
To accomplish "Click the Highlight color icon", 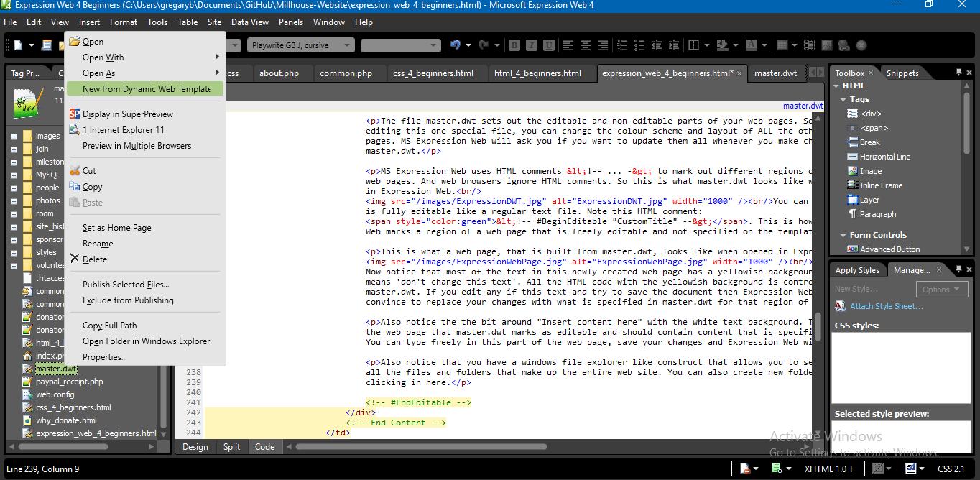I will 723,45.
